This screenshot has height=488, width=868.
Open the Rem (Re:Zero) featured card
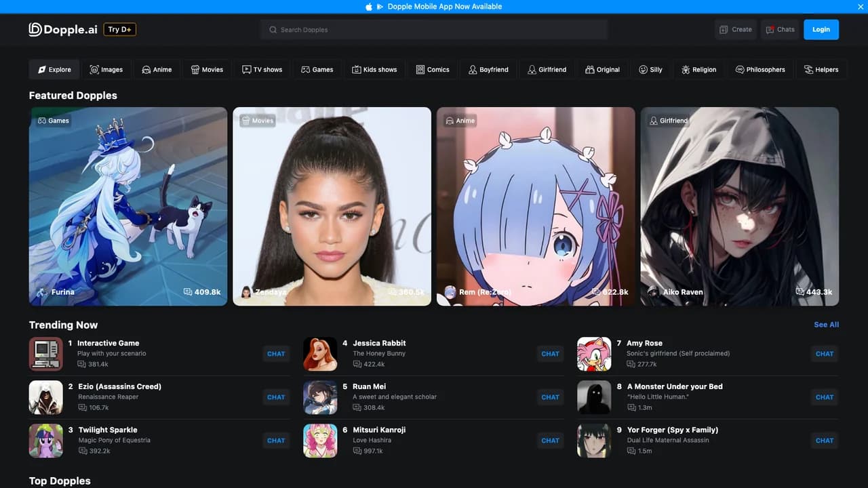536,206
